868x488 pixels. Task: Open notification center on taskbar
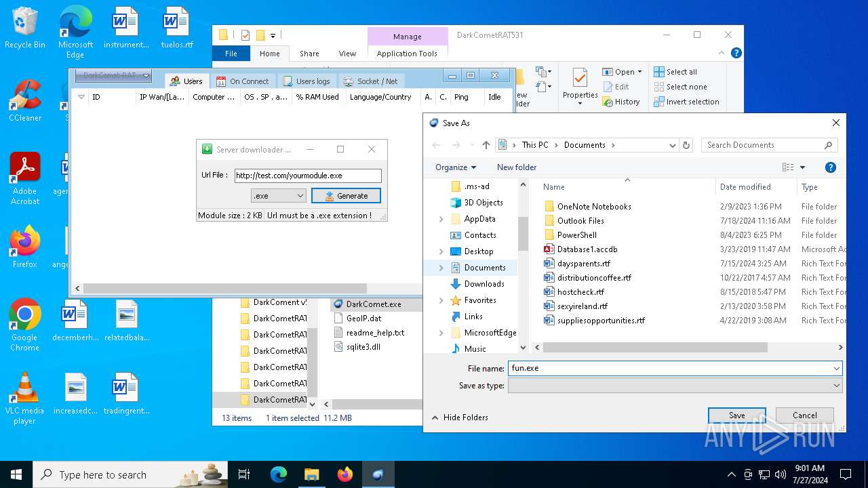click(846, 474)
